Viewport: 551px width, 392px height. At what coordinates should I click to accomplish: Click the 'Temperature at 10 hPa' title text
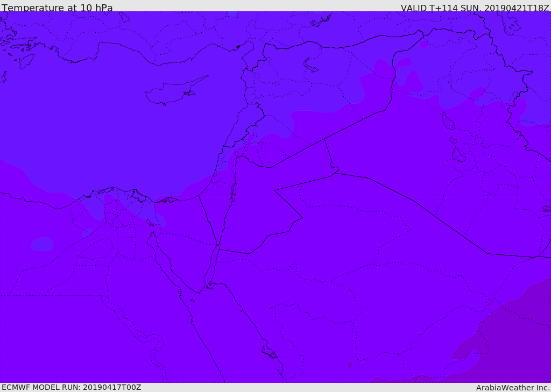(x=57, y=8)
